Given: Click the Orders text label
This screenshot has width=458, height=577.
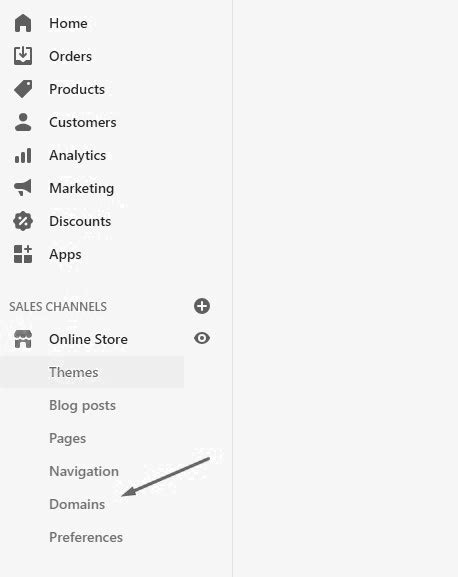Looking at the screenshot, I should 71,56.
